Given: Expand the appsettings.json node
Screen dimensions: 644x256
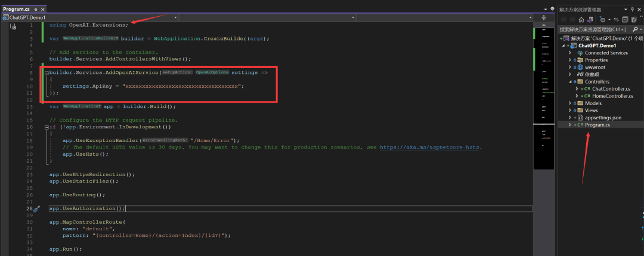Looking at the screenshot, I should (x=570, y=118).
